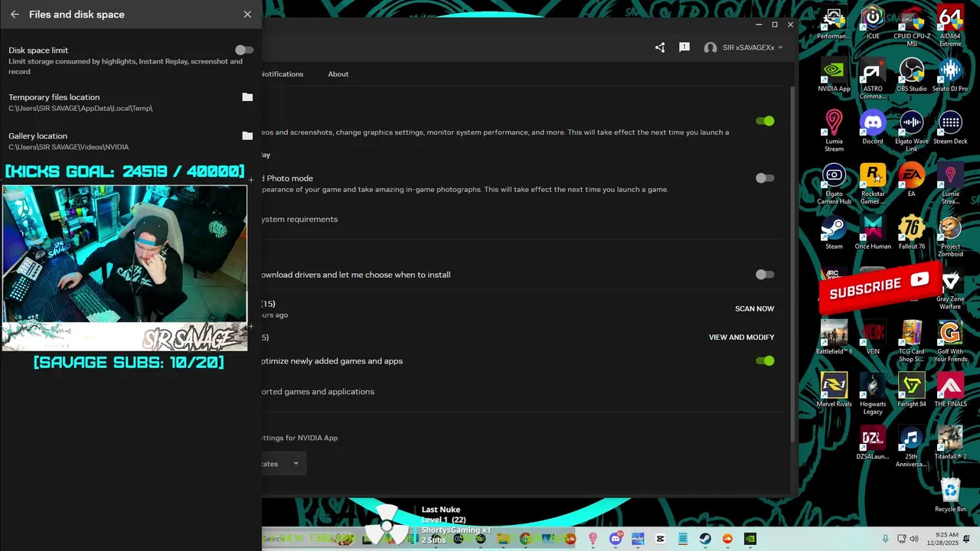Screen dimensions: 980x551
Task: Browse folder for Temporary files location
Action: [247, 97]
